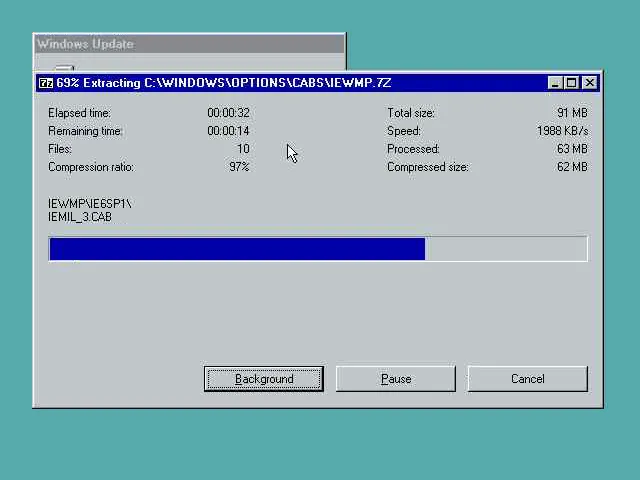The width and height of the screenshot is (640, 480).
Task: Click the Elapsed time value 00:00:32
Action: [x=228, y=113]
